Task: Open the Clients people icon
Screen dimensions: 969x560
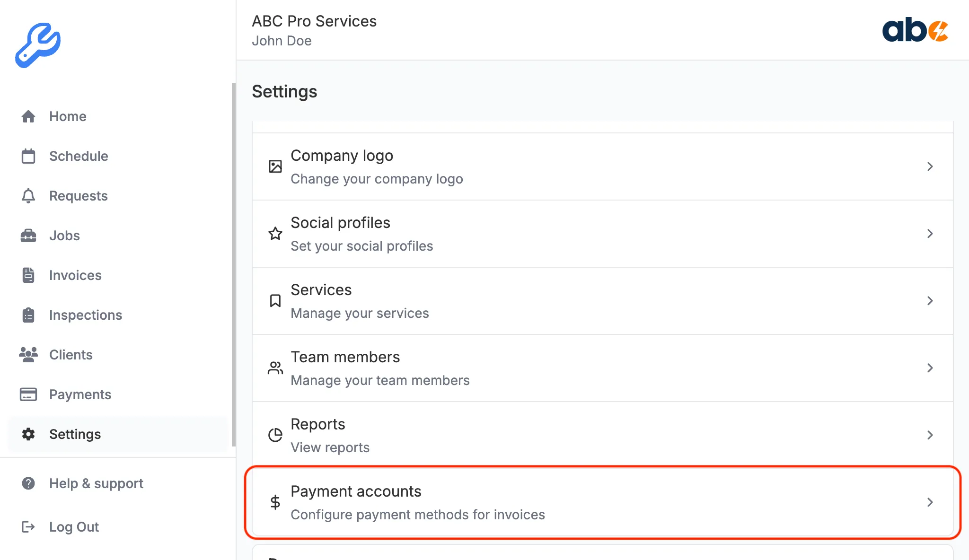Action: 28,355
